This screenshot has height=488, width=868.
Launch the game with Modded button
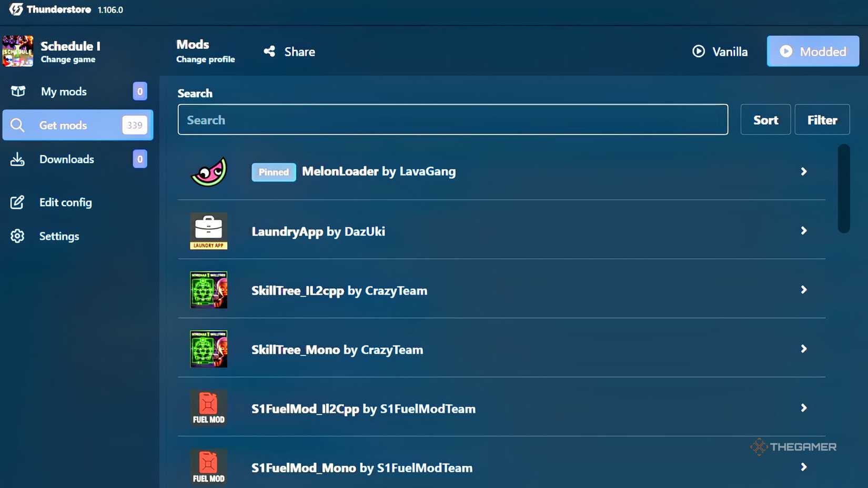(x=812, y=52)
